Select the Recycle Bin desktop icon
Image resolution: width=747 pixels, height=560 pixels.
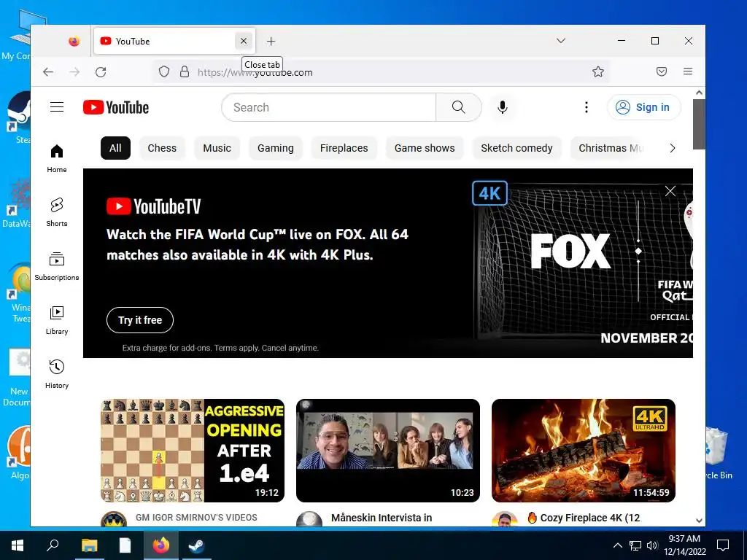click(x=719, y=452)
